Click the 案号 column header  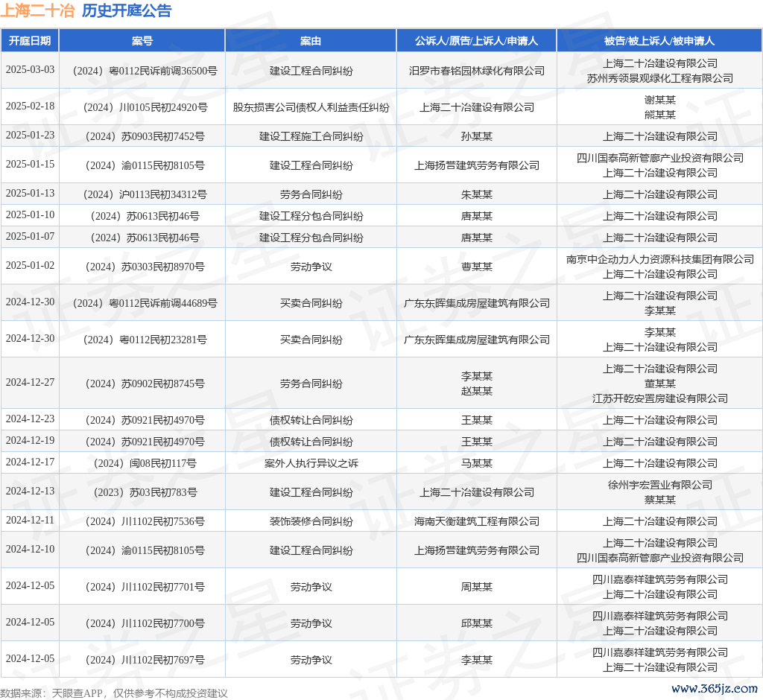(x=142, y=41)
